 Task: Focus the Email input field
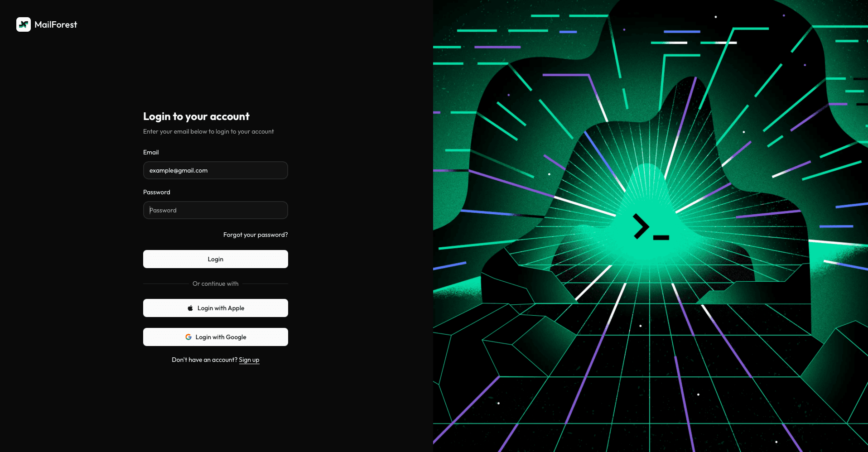click(x=216, y=170)
